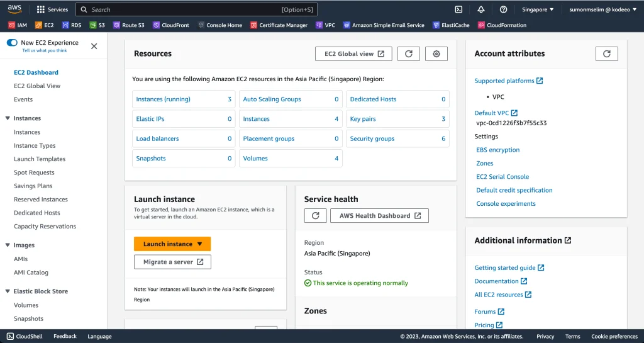
Task: Open the notifications bell
Action: (481, 9)
